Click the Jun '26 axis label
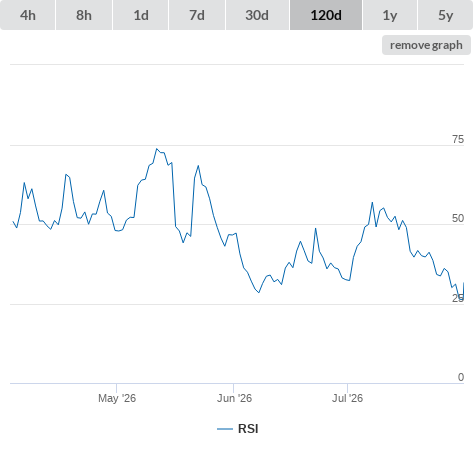Viewport: 474px width, 455px height. point(234,398)
